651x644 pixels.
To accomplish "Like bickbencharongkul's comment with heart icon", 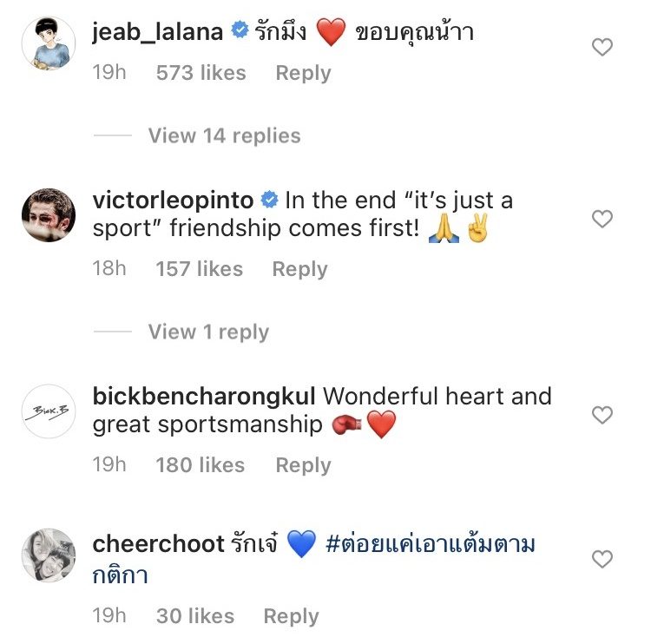I will 602,416.
